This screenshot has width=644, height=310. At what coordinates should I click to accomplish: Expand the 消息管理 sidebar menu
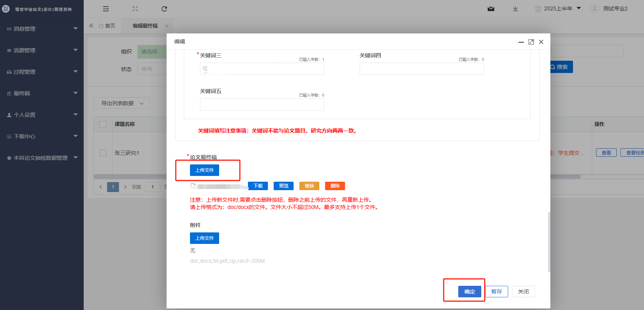[42, 29]
